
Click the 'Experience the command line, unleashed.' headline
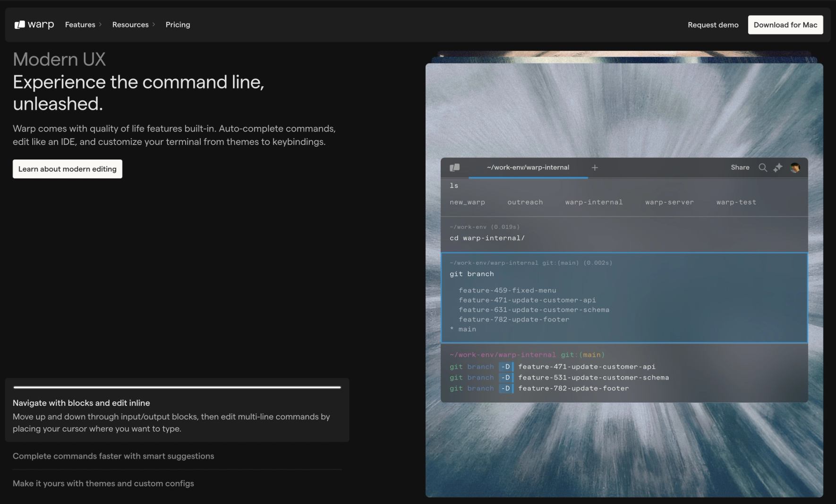[x=138, y=93]
